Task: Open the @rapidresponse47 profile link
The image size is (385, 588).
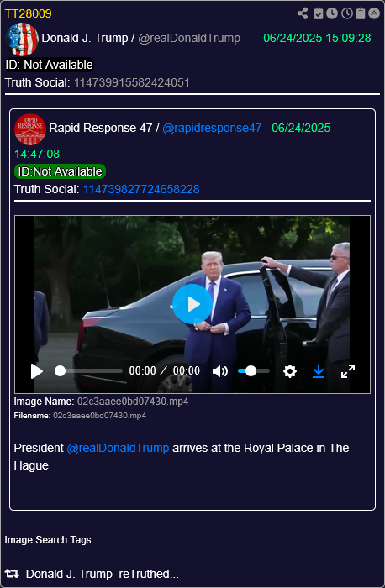Action: pyautogui.click(x=212, y=128)
